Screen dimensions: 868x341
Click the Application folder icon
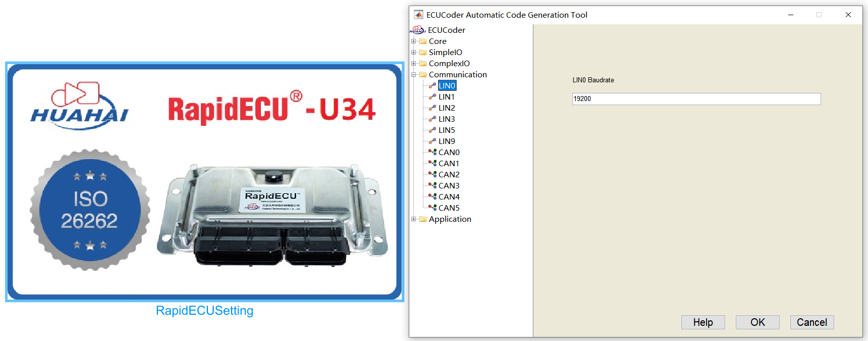point(423,219)
